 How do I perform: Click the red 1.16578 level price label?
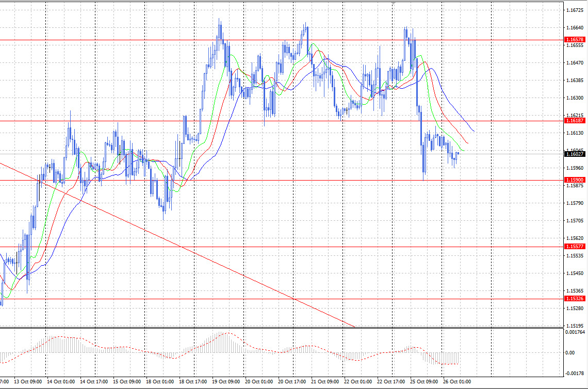click(x=575, y=39)
